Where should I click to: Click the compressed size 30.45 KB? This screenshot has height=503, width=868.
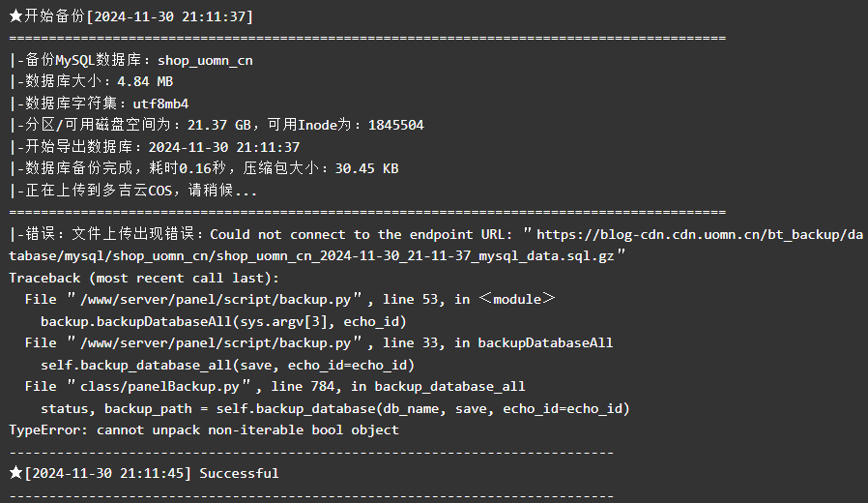pyautogui.click(x=366, y=168)
